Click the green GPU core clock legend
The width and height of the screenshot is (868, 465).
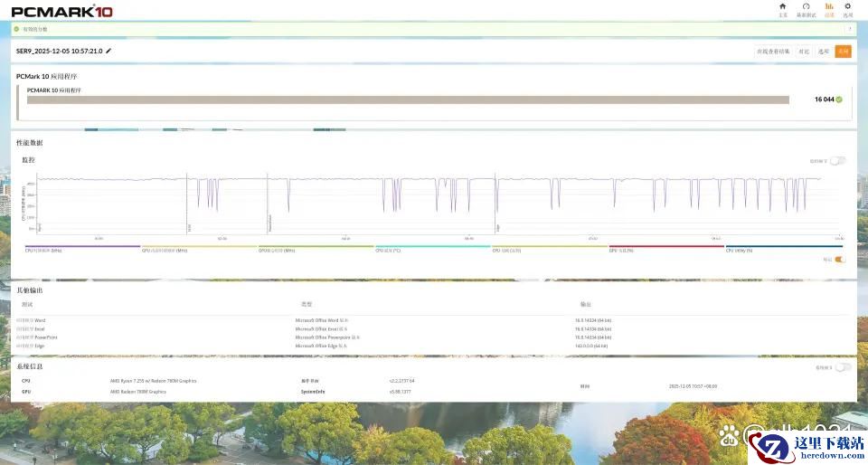316,249
